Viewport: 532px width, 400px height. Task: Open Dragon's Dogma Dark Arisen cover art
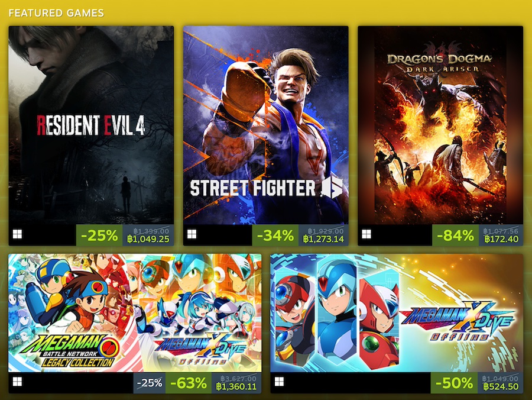coord(440,125)
